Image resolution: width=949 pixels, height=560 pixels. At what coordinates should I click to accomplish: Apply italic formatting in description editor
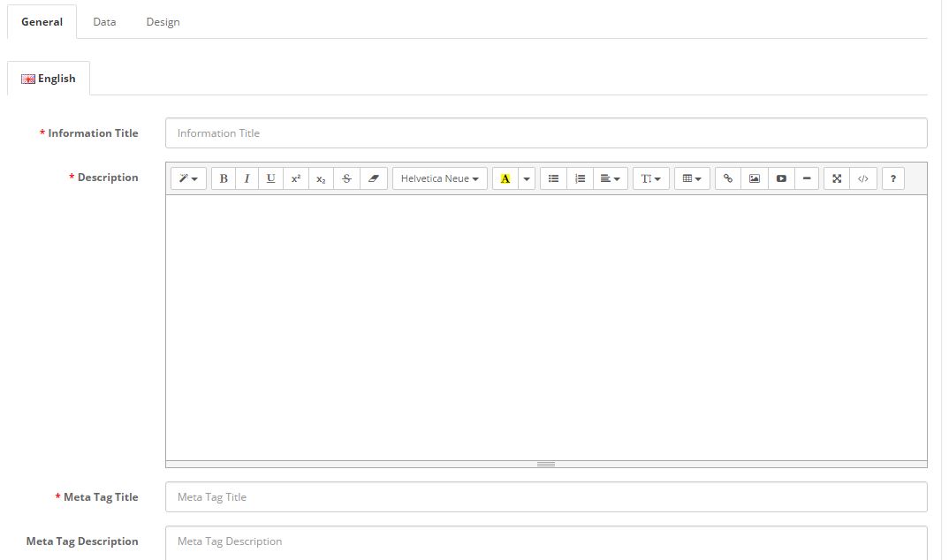pos(247,178)
